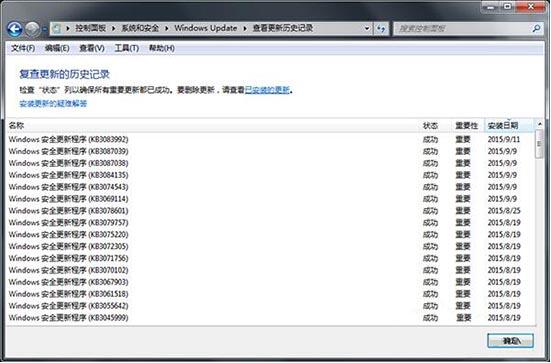Select the KB3061518 update row
551x363 pixels.
pyautogui.click(x=271, y=294)
